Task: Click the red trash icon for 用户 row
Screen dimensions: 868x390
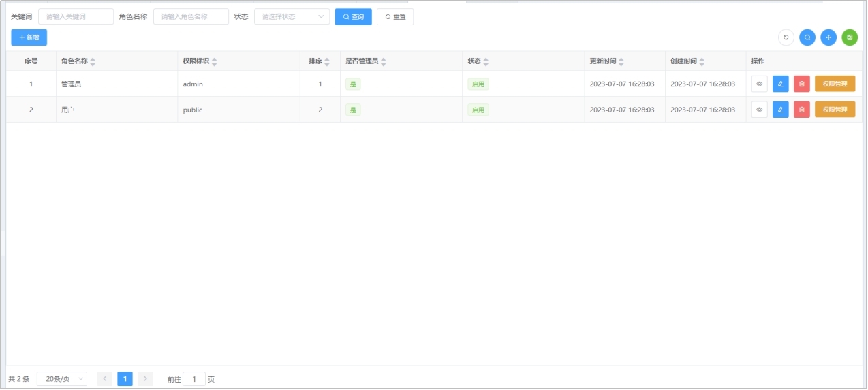Action: (801, 110)
